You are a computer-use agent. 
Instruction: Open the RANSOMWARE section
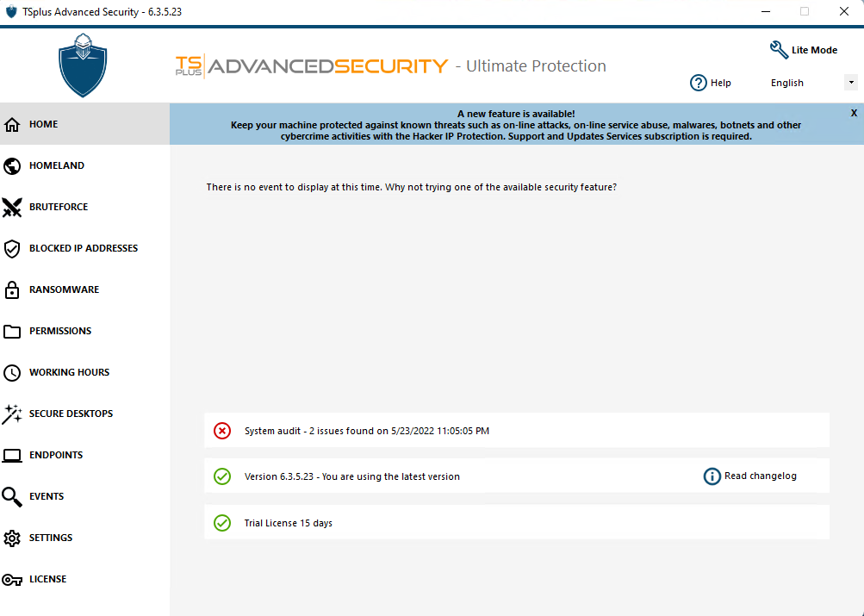pos(85,289)
